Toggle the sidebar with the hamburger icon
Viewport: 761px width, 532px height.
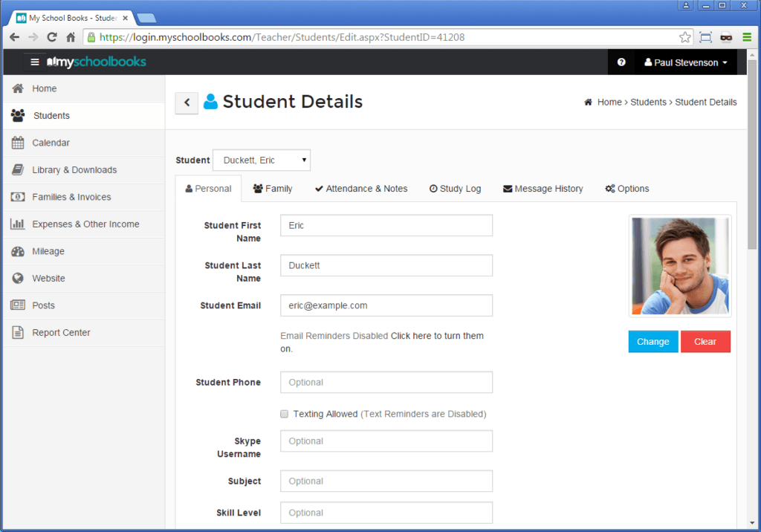[x=34, y=62]
